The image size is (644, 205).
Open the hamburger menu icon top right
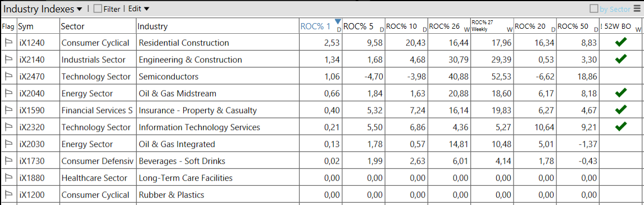click(637, 8)
